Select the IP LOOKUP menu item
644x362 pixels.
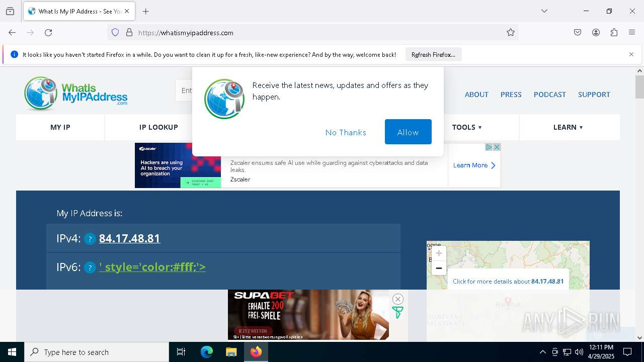(x=158, y=127)
